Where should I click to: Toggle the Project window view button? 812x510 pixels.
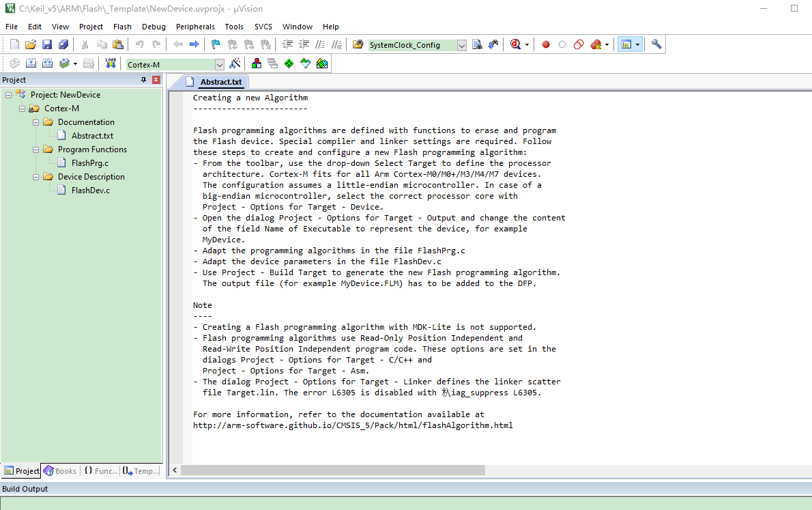click(626, 44)
